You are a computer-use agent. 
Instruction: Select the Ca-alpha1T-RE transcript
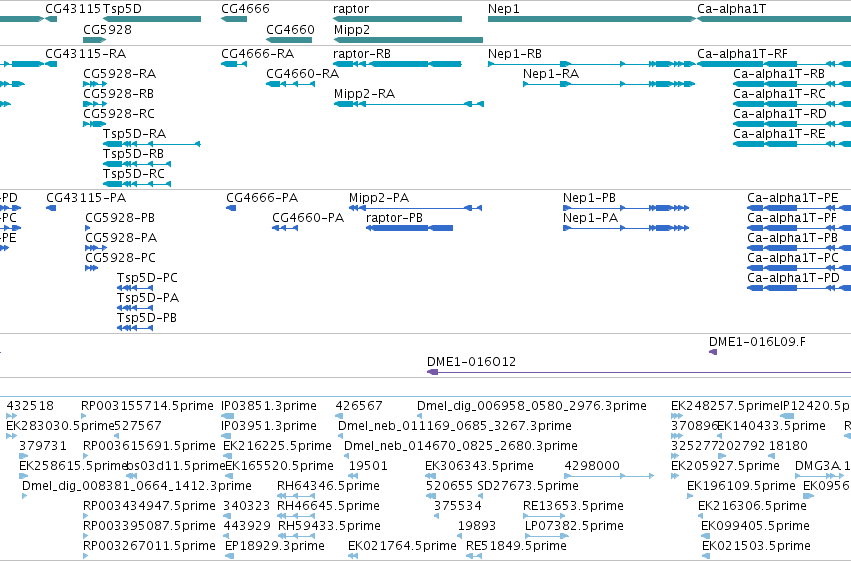(792, 144)
